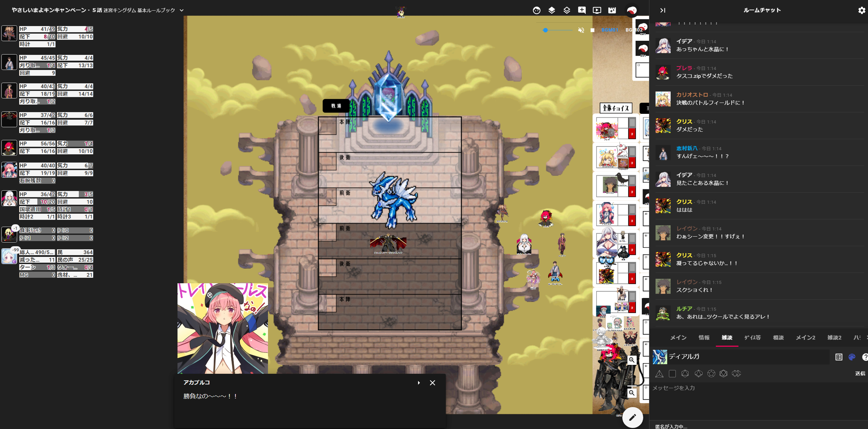Screen dimensions: 868x429
Task: Select the BGM01 track
Action: 610,30
